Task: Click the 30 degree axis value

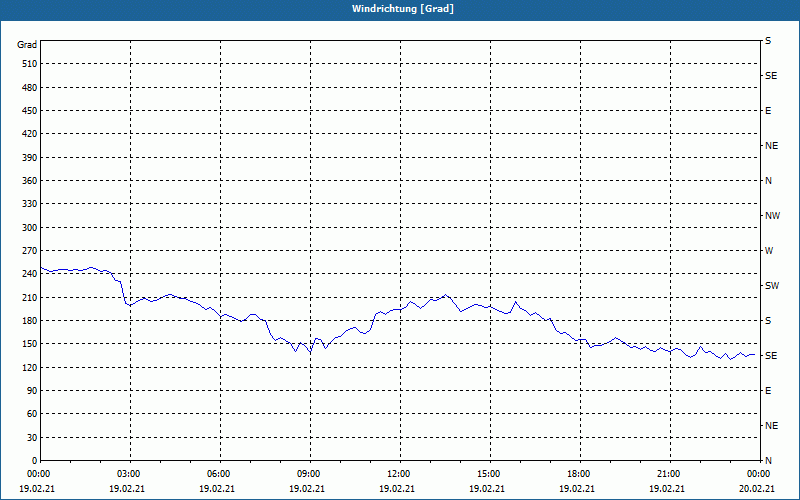Action: [x=32, y=437]
